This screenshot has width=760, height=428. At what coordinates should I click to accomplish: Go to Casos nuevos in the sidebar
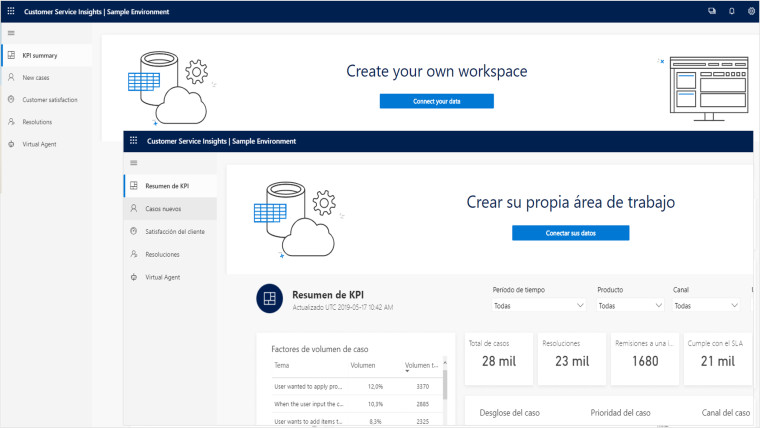point(163,209)
